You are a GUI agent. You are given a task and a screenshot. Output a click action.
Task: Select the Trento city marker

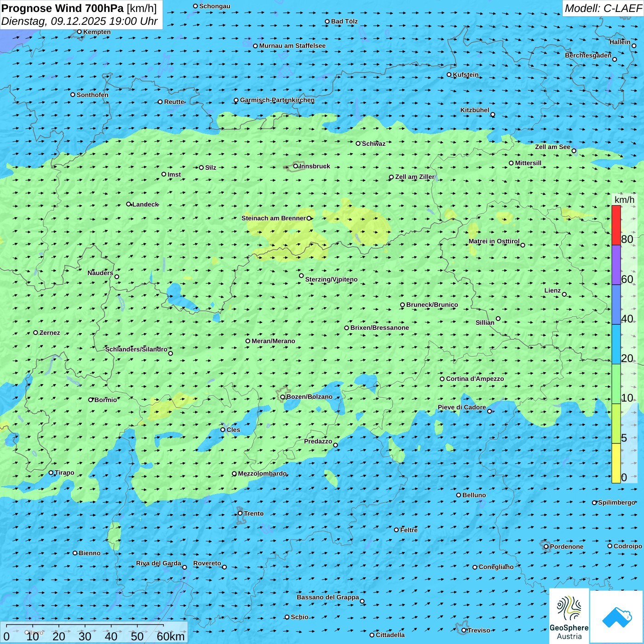[x=240, y=513]
